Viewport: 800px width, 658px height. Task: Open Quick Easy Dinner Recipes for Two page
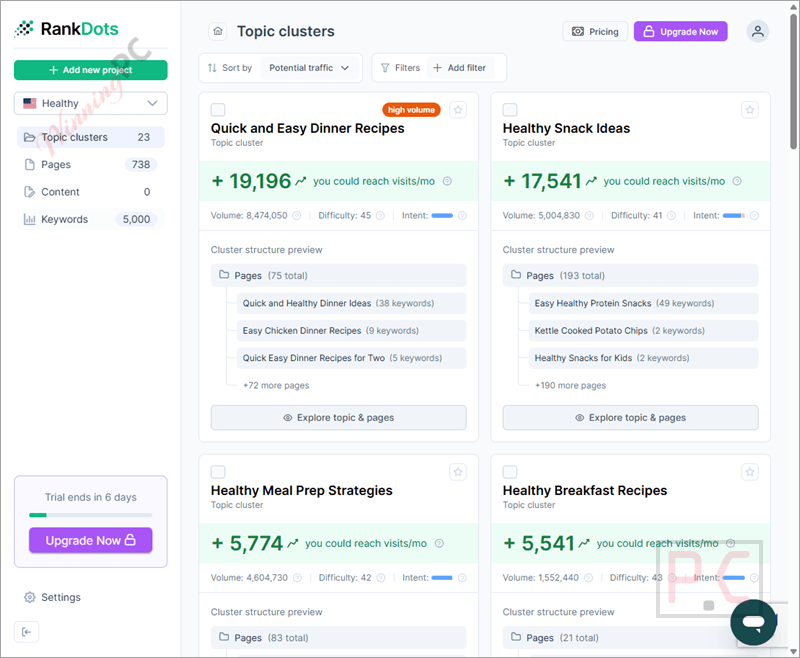(x=352, y=358)
